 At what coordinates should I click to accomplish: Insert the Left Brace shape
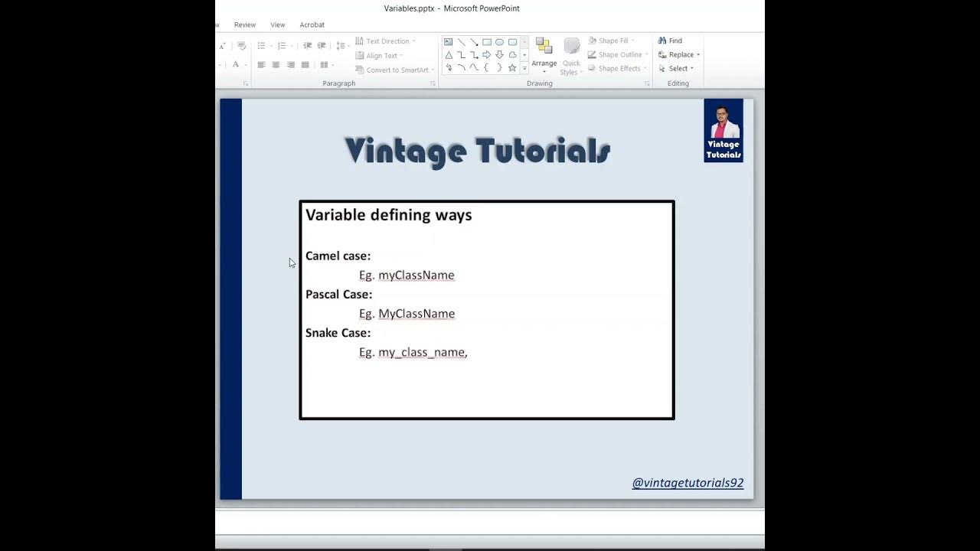pyautogui.click(x=487, y=67)
